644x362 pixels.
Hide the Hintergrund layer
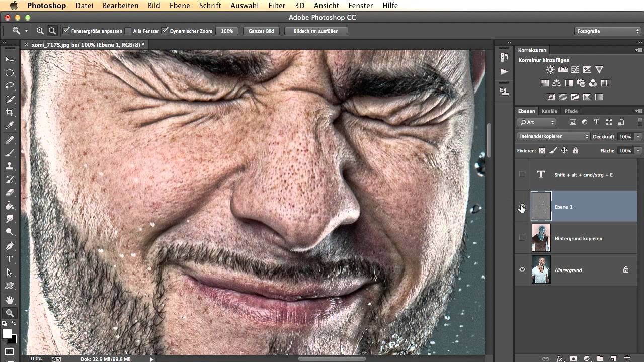pos(522,269)
